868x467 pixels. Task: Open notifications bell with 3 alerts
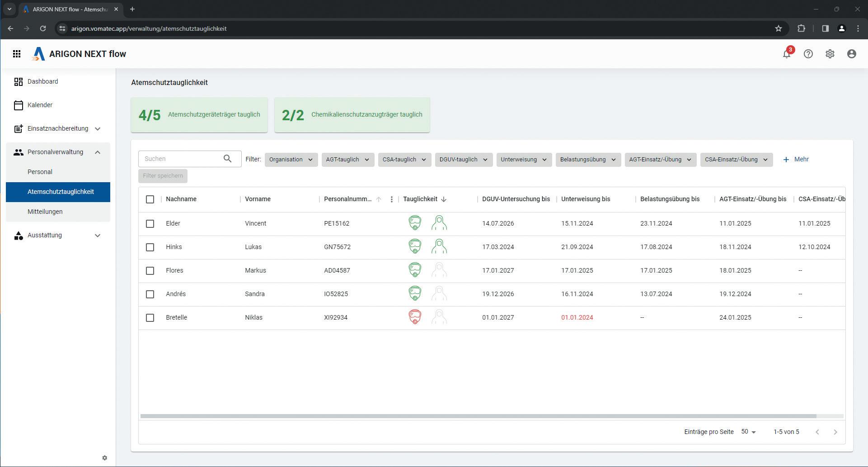787,53
